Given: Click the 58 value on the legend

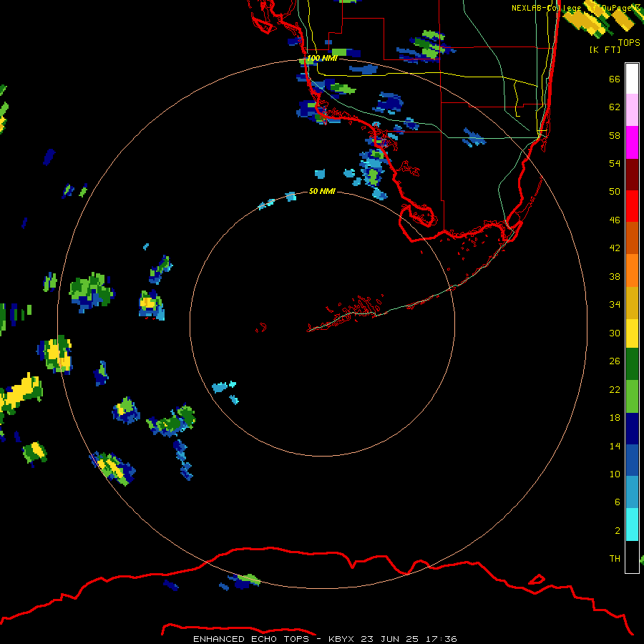Looking at the screenshot, I should click(x=615, y=135).
